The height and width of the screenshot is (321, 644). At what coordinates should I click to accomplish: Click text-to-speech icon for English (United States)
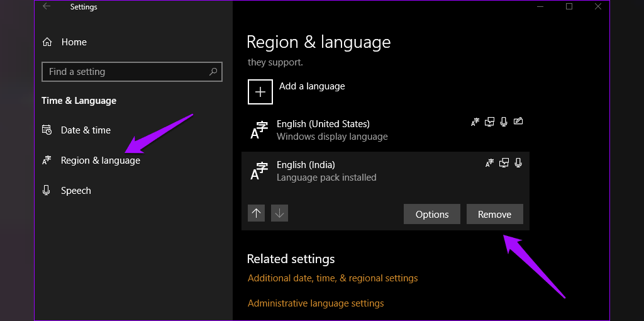[489, 121]
